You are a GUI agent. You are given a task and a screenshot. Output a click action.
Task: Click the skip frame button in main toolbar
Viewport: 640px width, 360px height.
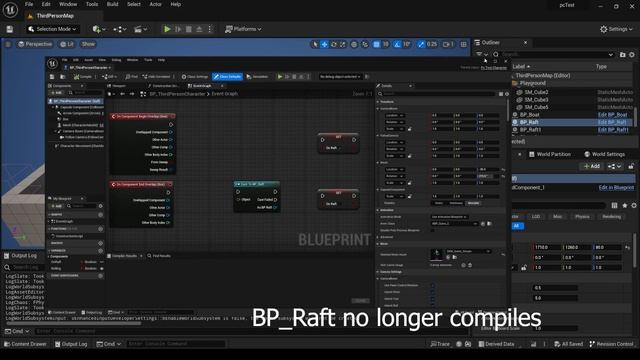click(x=178, y=29)
